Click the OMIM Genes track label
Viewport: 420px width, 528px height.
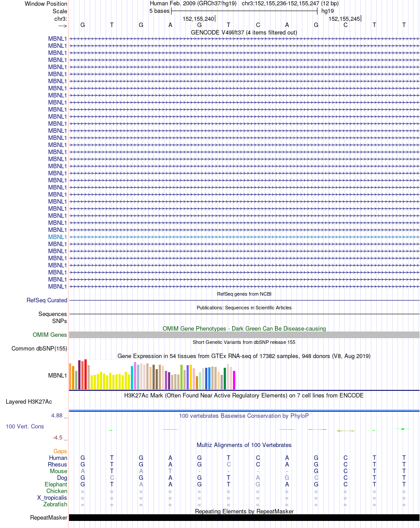(x=50, y=335)
